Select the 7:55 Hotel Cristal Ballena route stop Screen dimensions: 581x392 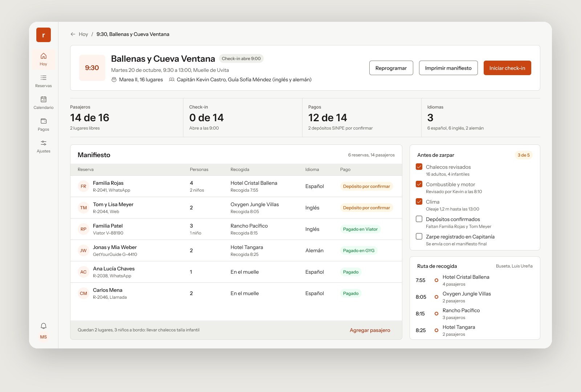(475, 280)
